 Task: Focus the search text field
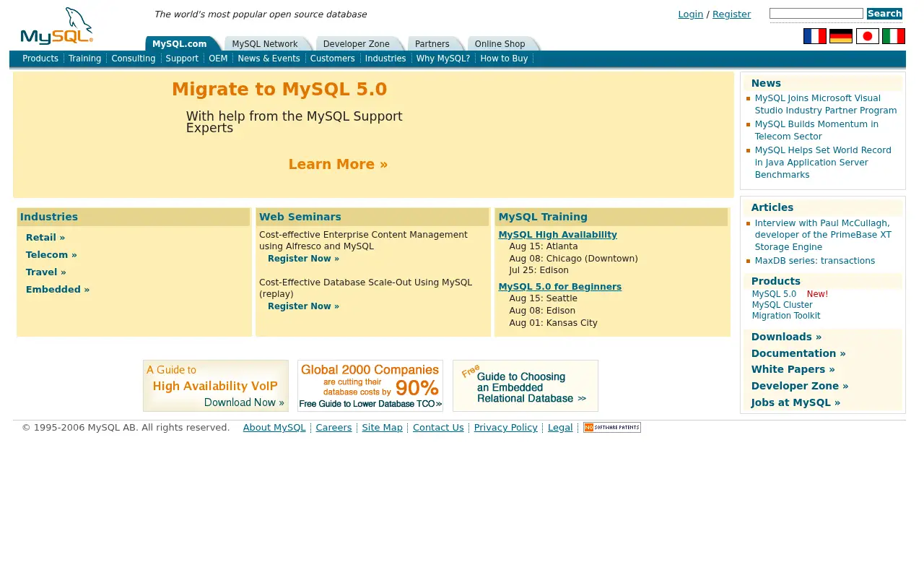[816, 14]
